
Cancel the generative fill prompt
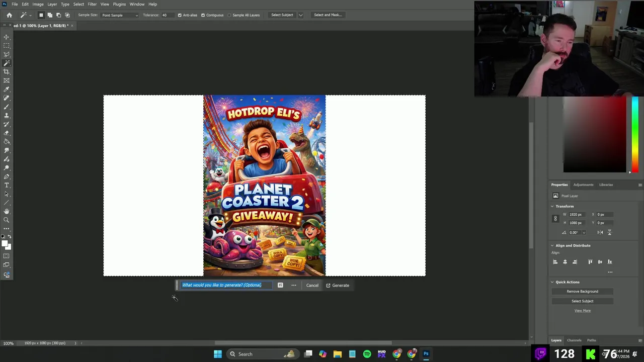pyautogui.click(x=312, y=286)
